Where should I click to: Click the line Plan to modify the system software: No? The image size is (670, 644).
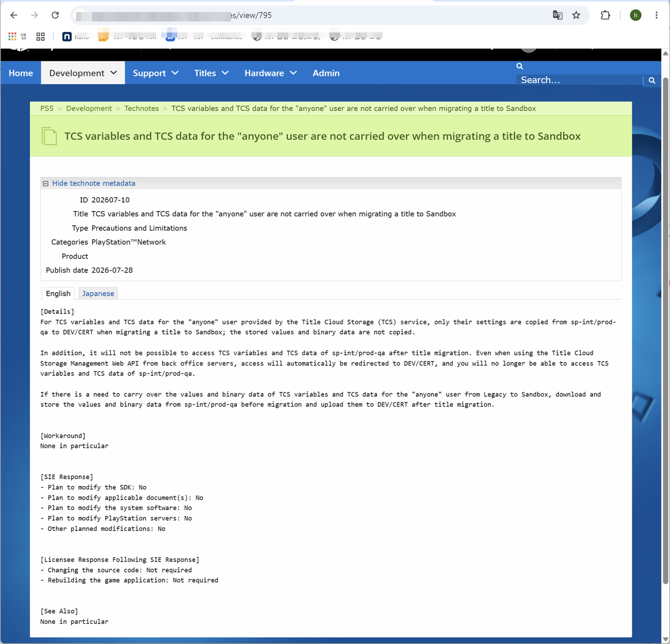click(x=116, y=508)
